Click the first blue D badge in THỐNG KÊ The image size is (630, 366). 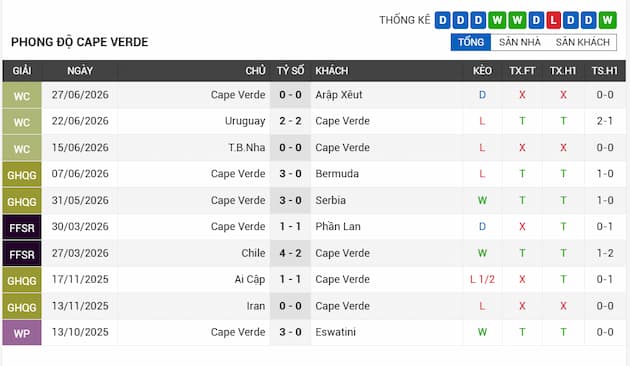[442, 20]
